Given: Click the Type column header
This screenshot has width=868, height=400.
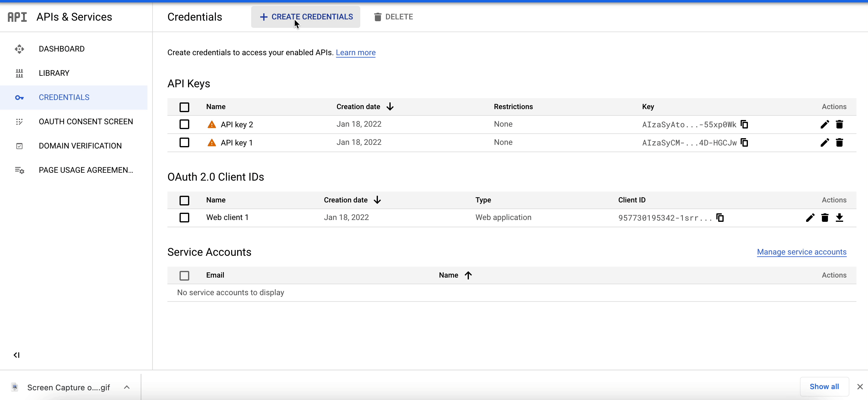Looking at the screenshot, I should coord(483,200).
